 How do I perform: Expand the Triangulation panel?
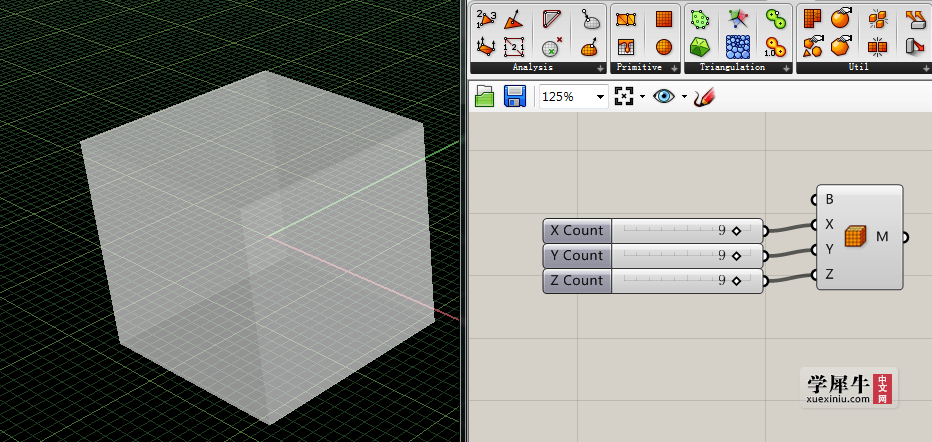click(786, 69)
